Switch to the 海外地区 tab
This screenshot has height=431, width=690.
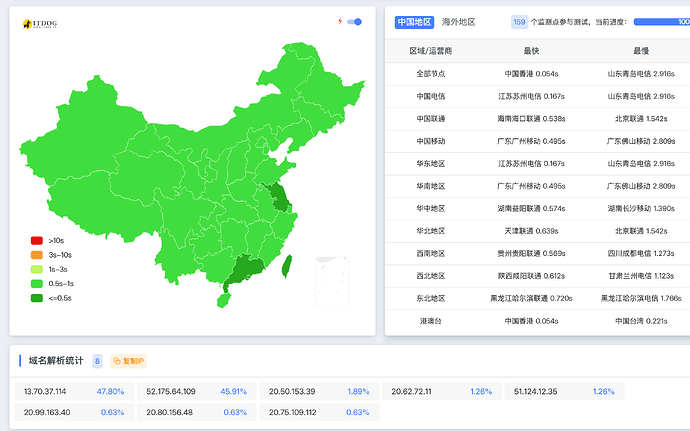point(458,22)
